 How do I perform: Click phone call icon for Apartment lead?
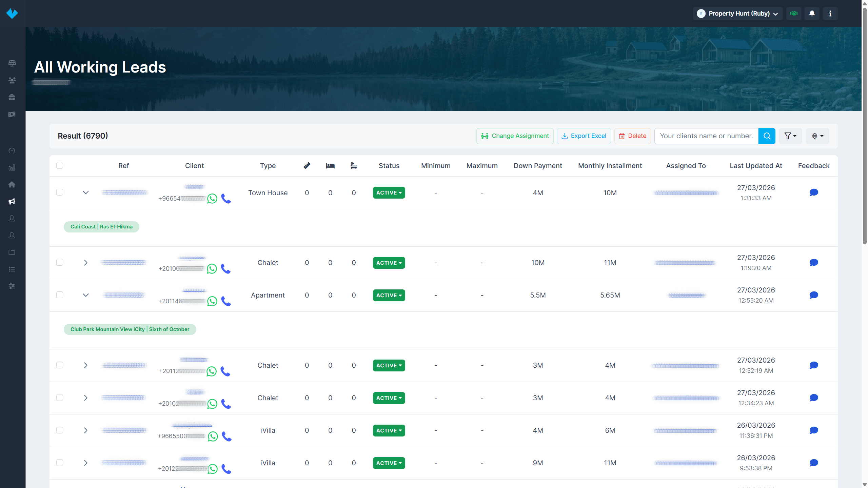pos(226,301)
